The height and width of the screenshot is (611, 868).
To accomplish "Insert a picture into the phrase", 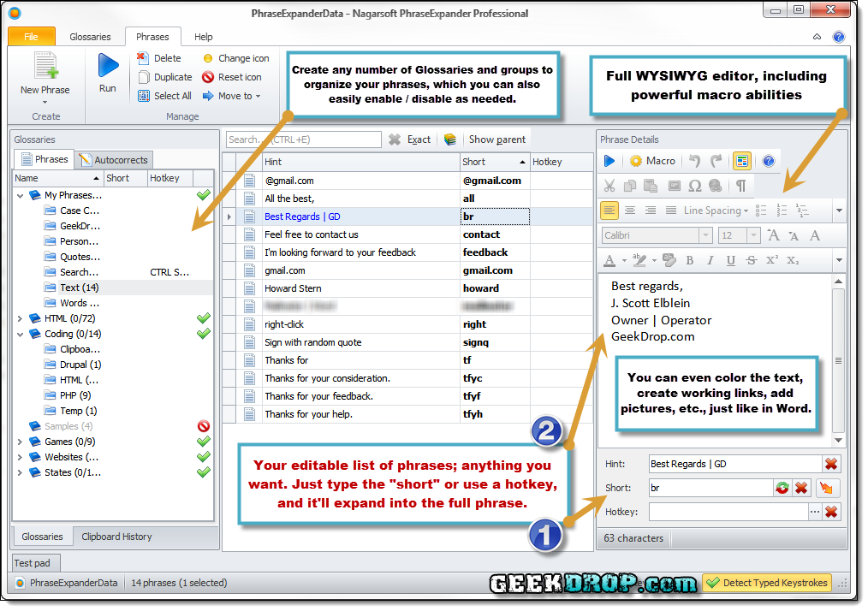I will click(674, 186).
